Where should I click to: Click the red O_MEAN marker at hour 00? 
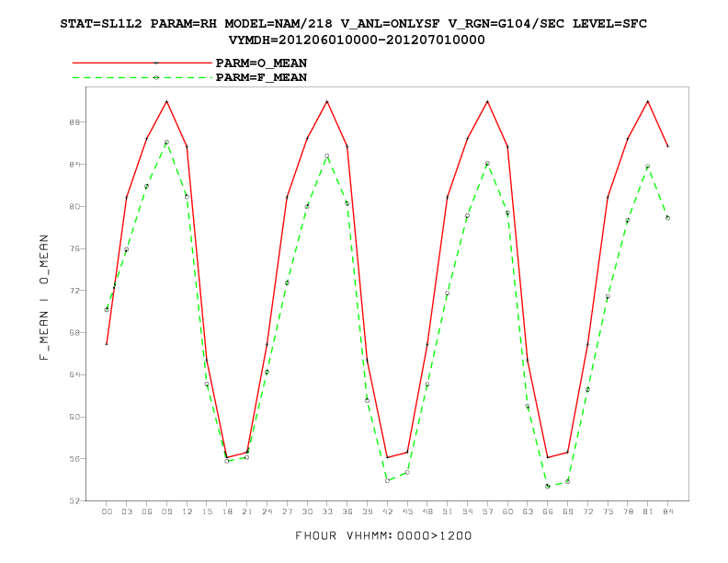click(x=107, y=344)
